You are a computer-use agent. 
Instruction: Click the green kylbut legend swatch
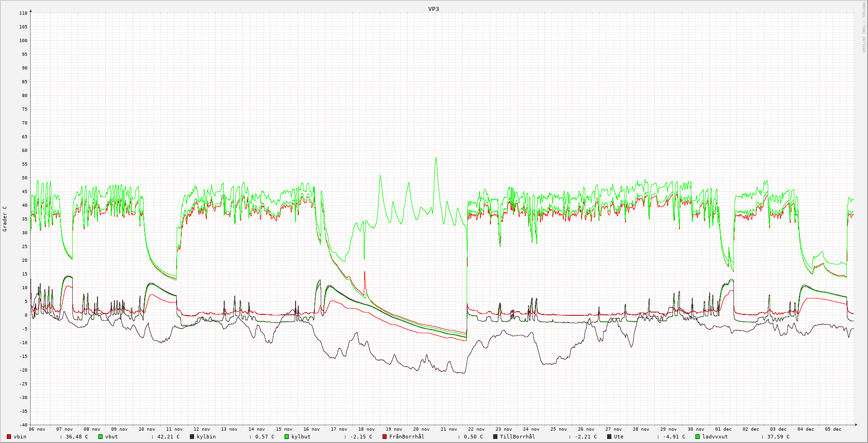(x=287, y=437)
